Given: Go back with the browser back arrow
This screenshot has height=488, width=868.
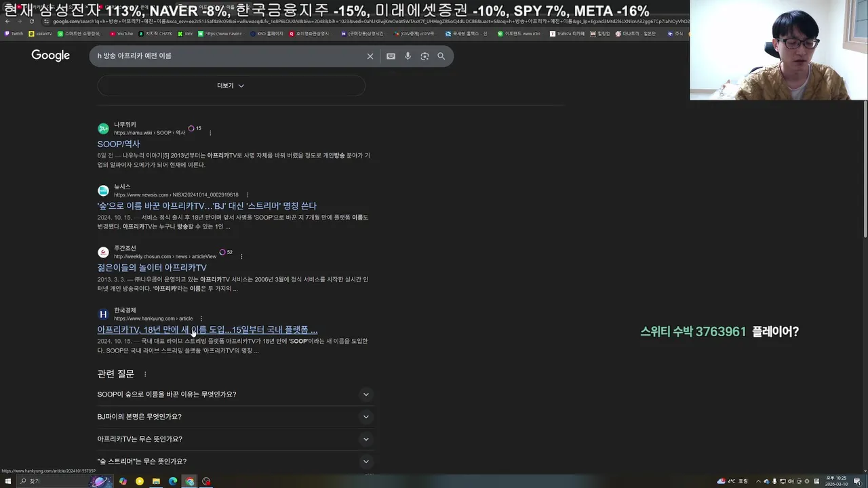Looking at the screenshot, I should [7, 21].
